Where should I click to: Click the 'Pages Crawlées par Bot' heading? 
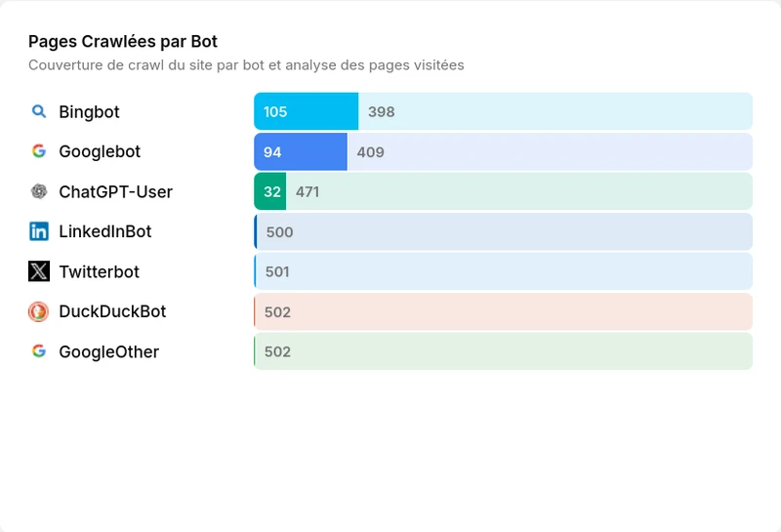pyautogui.click(x=123, y=41)
